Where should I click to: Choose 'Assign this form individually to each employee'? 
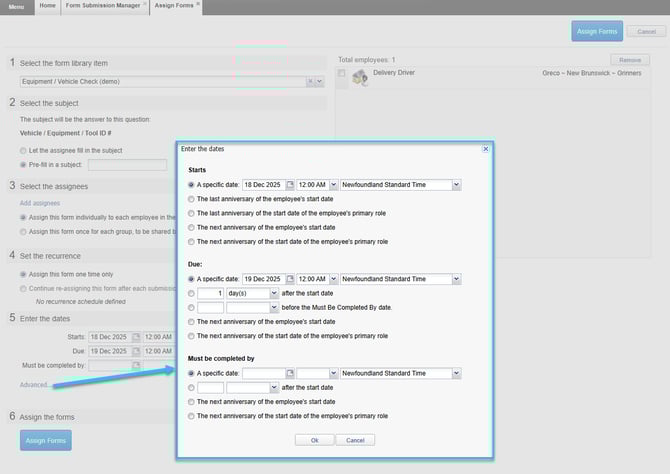(23, 218)
